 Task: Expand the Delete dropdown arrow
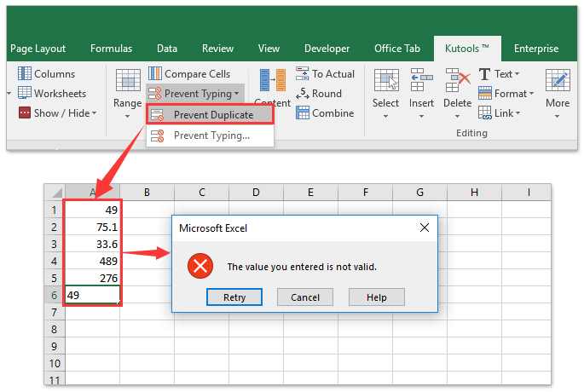[457, 117]
